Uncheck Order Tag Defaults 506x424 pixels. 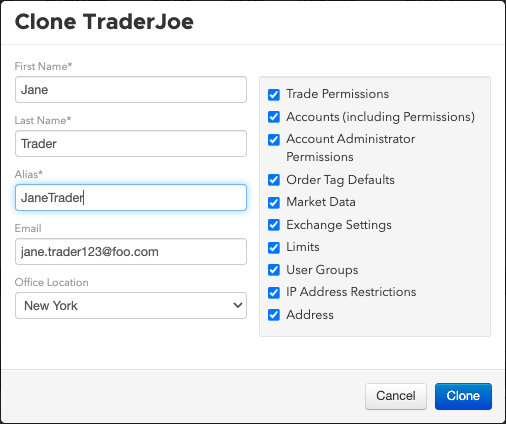pyautogui.click(x=274, y=180)
